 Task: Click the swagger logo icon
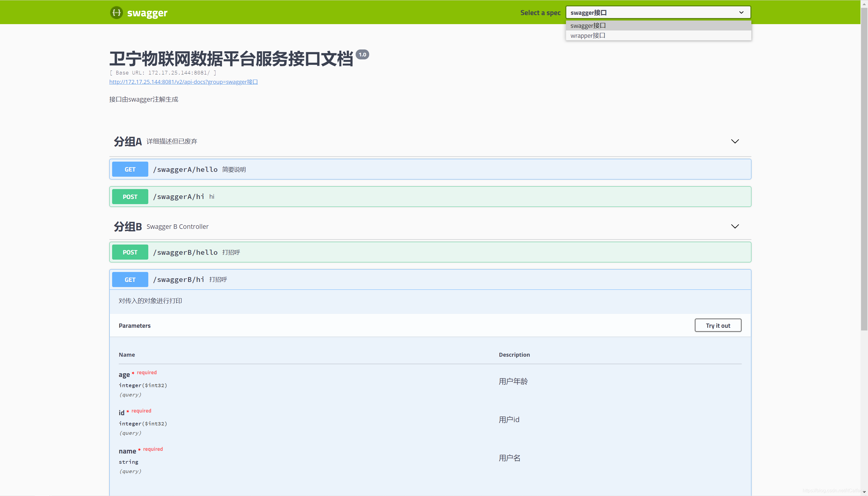116,13
